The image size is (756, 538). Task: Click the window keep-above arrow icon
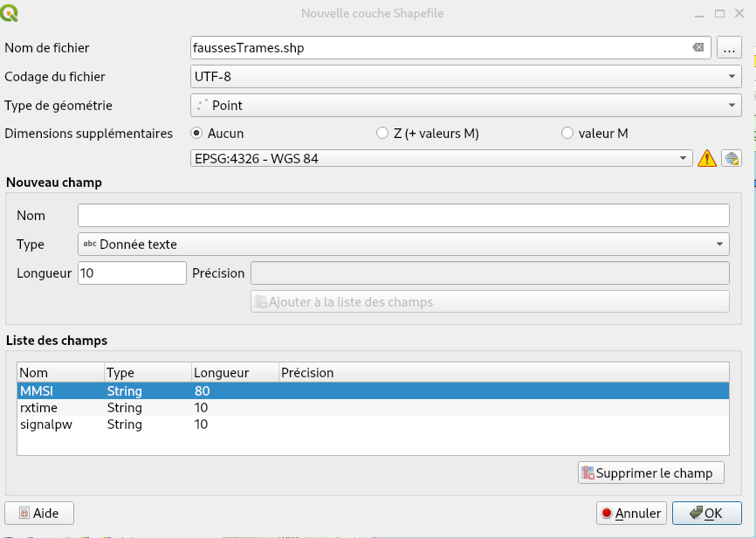pos(698,14)
